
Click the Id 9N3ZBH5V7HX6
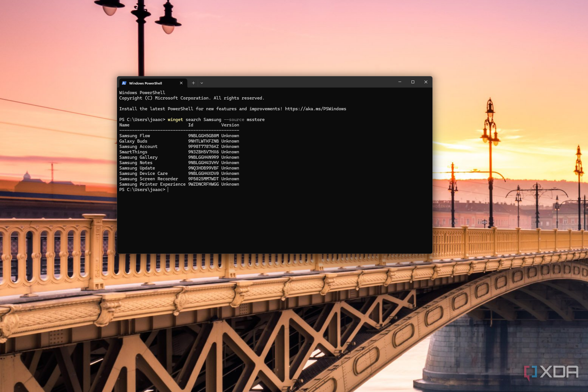(203, 152)
